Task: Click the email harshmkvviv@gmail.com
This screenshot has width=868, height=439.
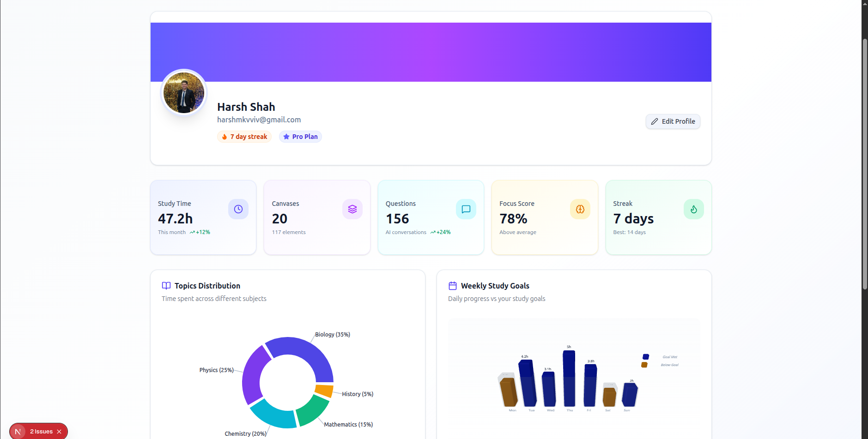Action: [259, 120]
